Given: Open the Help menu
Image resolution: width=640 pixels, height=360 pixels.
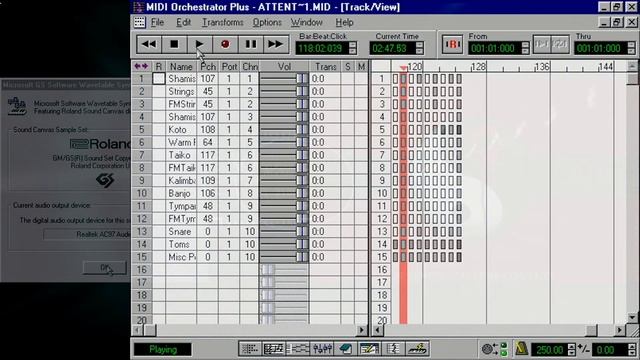Looking at the screenshot, I should pyautogui.click(x=344, y=22).
